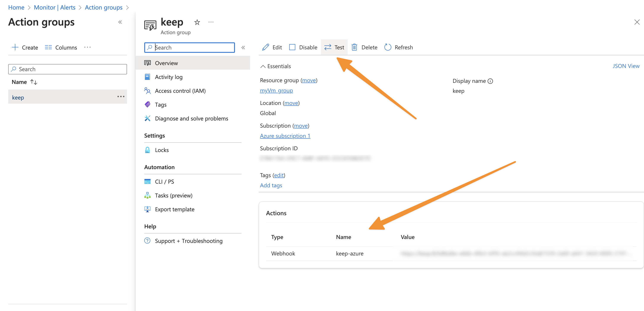Image resolution: width=644 pixels, height=311 pixels.
Task: Open the Overview menu item
Action: tap(193, 63)
